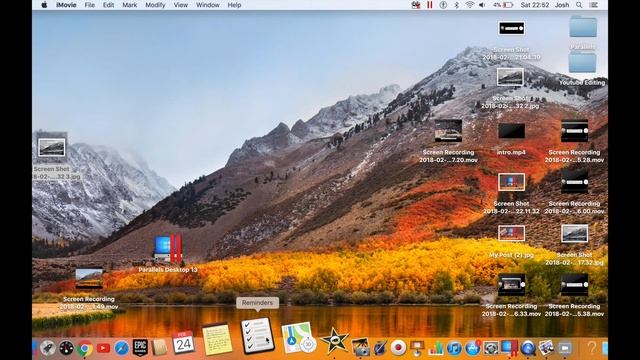Click the Sat 22:52 clock
This screenshot has width=640, height=360.
point(535,5)
